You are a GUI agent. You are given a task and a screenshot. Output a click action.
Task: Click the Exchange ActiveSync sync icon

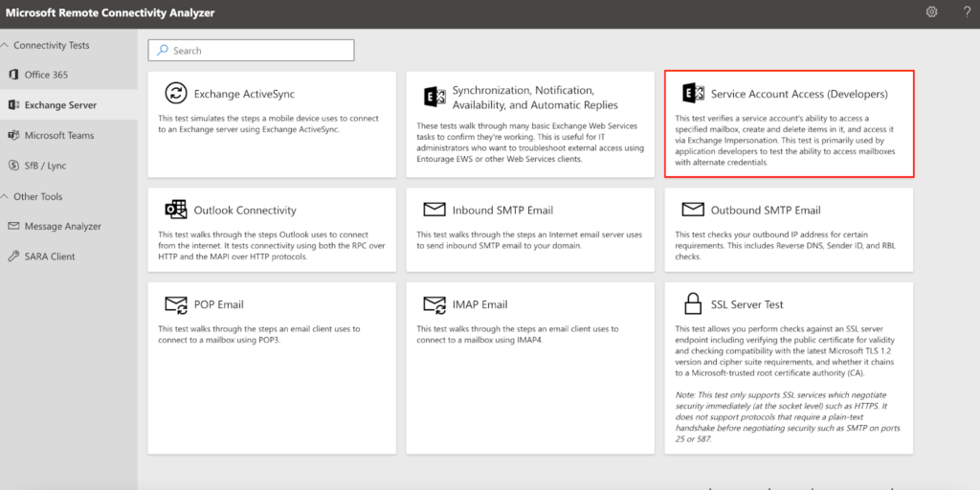pos(176,93)
